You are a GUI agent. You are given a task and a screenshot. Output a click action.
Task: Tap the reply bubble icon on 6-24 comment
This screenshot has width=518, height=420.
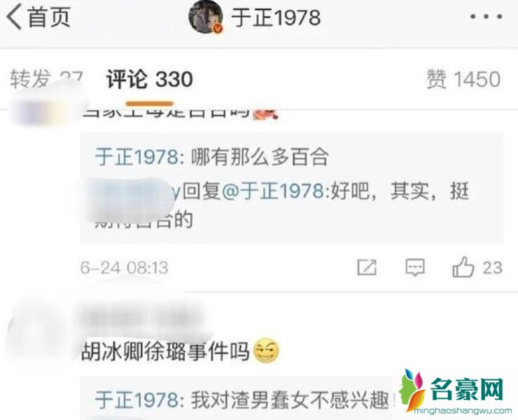[x=415, y=267]
